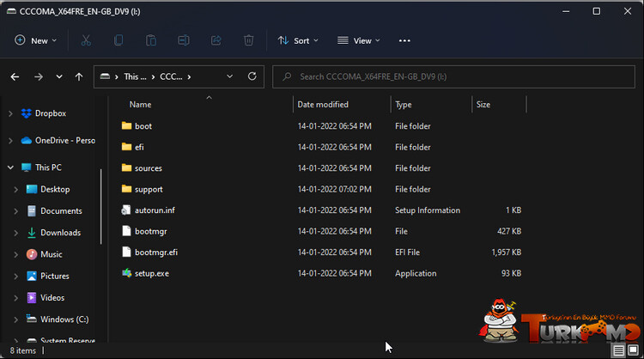
Task: Click the search box for drive I:
Action: [454, 76]
